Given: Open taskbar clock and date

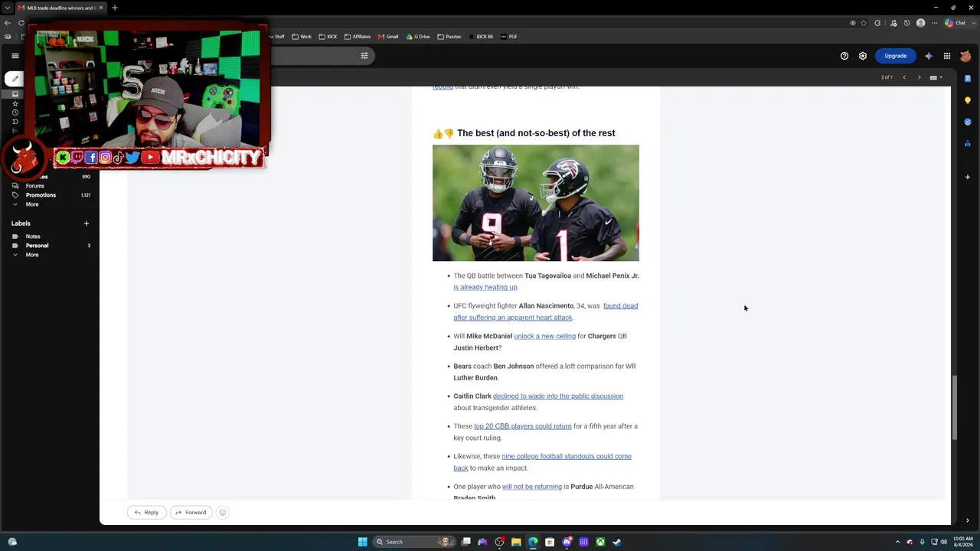Looking at the screenshot, I should [962, 542].
